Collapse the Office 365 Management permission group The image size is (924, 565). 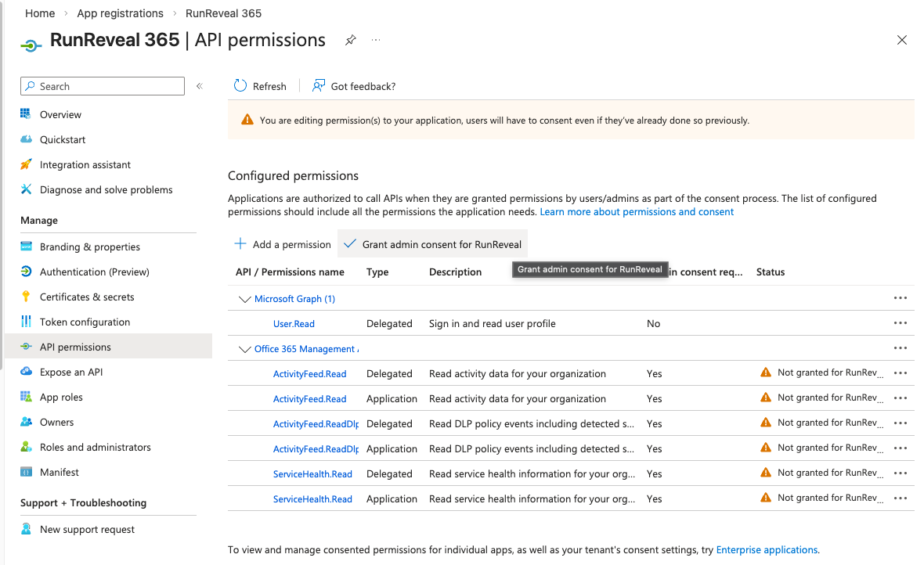pyautogui.click(x=244, y=348)
